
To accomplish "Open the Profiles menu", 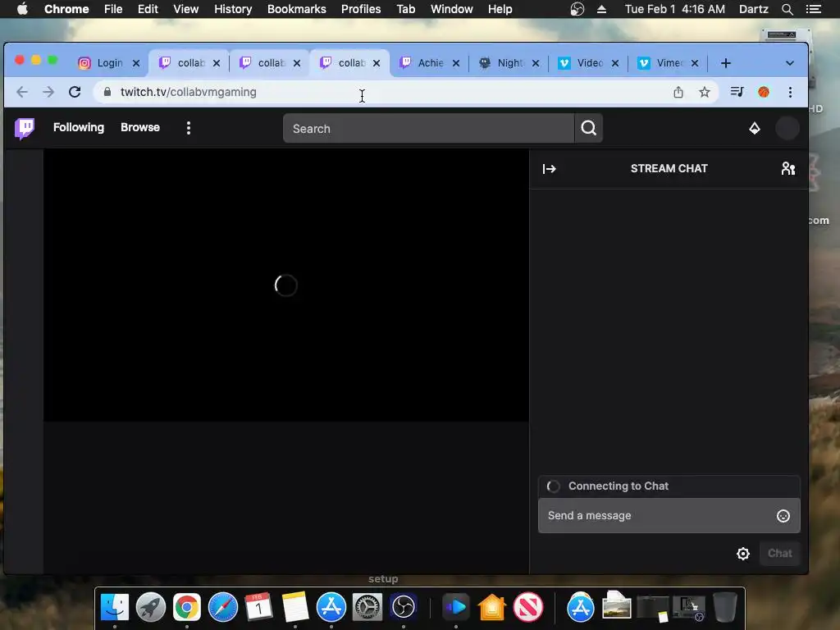I will coord(361,9).
